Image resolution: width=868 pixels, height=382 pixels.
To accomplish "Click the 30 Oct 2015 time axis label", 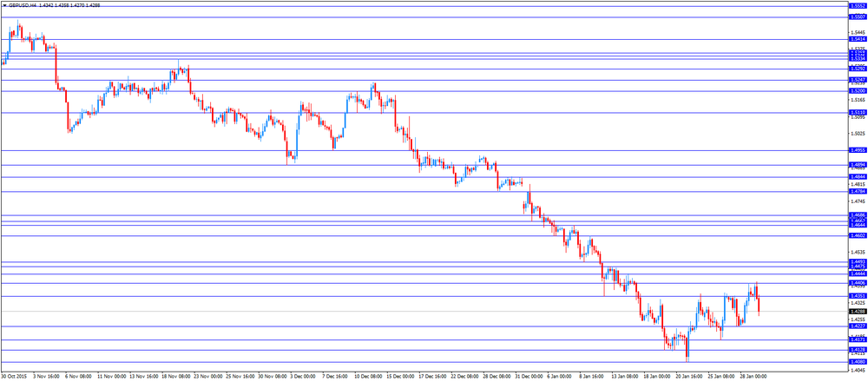I will click(12, 375).
